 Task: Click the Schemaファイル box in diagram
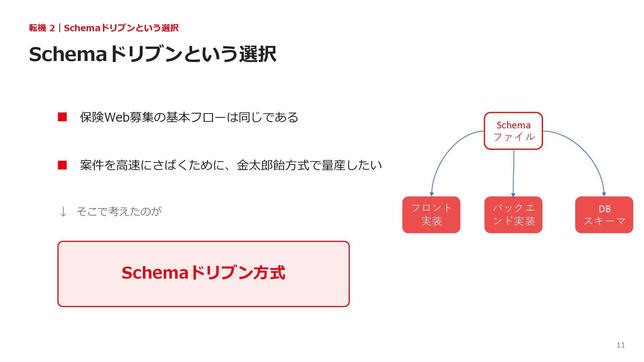coord(513,131)
